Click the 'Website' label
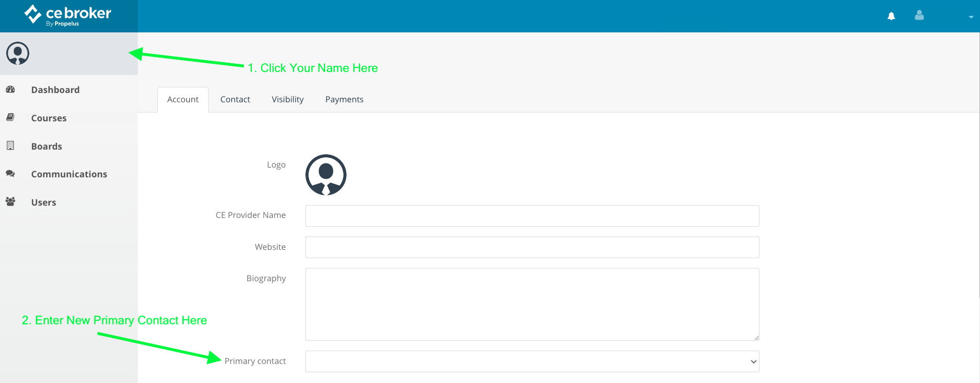 [x=270, y=247]
